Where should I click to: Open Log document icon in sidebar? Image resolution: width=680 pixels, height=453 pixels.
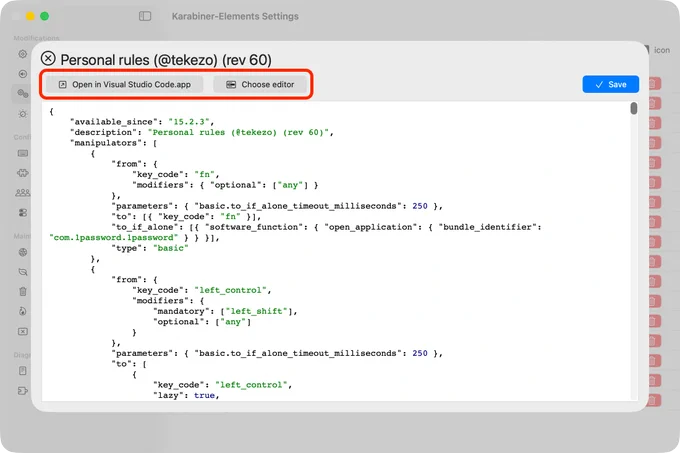(23, 371)
